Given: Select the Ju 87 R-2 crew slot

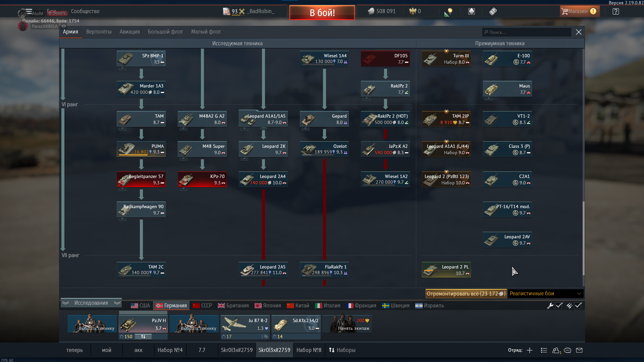Looking at the screenshot, I should [245, 324].
